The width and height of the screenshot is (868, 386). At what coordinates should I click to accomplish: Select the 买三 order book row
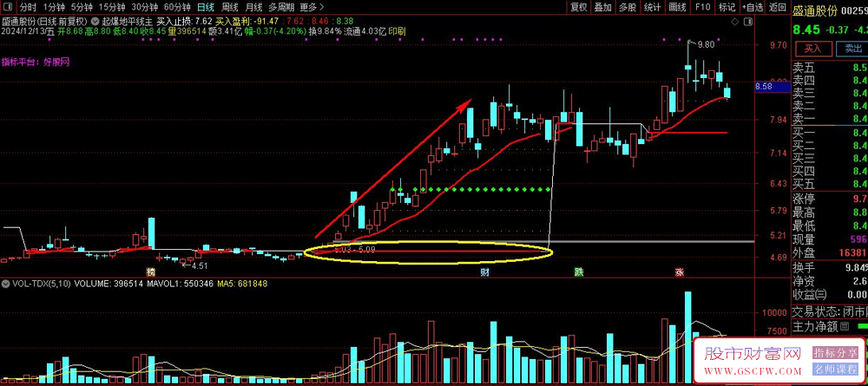coord(830,158)
